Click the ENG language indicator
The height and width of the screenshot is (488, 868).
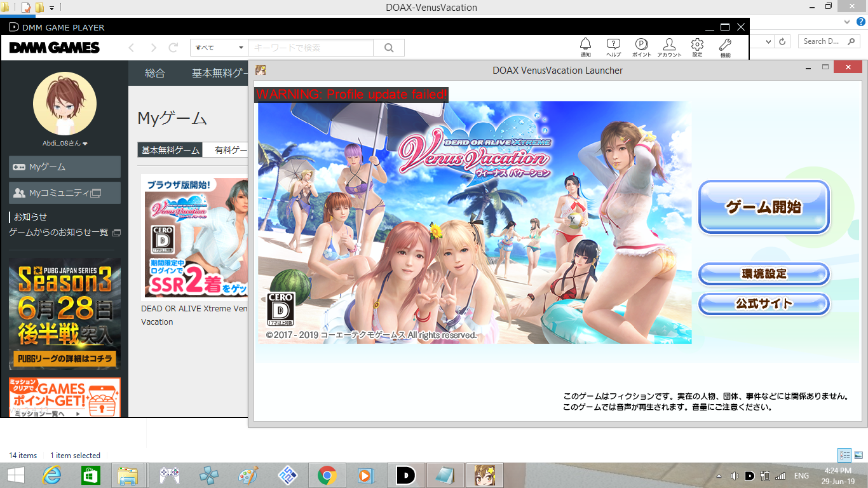click(x=801, y=476)
